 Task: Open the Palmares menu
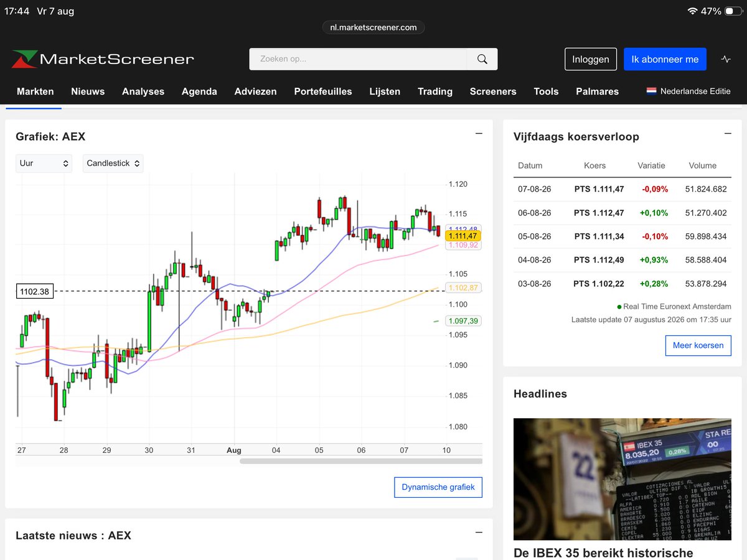598,91
